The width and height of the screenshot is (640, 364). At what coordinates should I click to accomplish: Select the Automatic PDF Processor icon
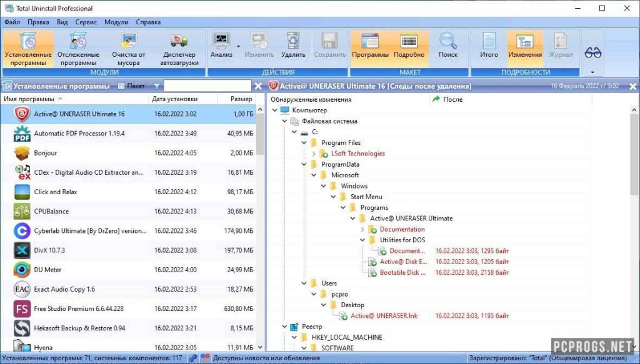coord(22,134)
